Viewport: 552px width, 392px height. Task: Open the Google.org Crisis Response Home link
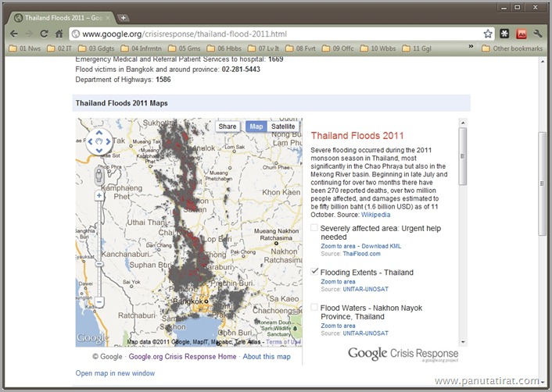click(182, 357)
